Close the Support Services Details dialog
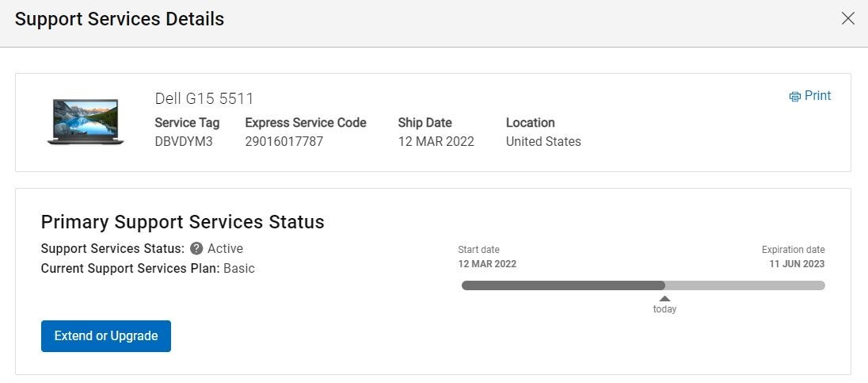 [x=847, y=18]
